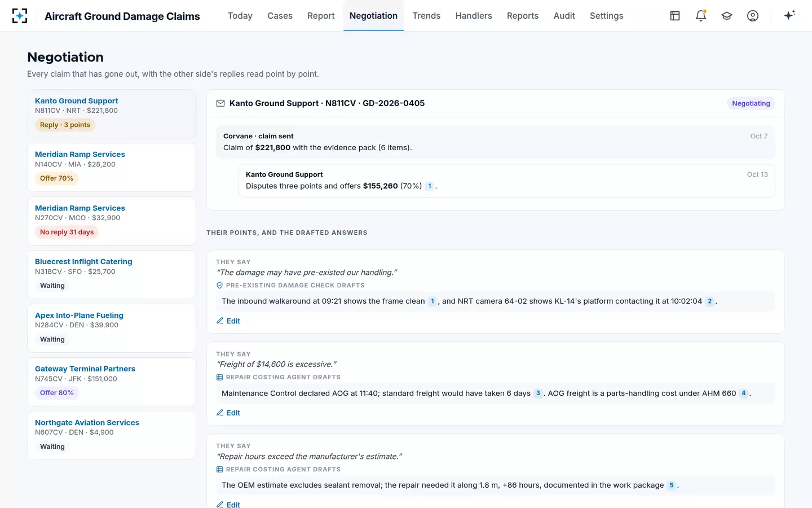Open the Audit tab
Viewport: 812px width, 508px height.
pos(564,16)
